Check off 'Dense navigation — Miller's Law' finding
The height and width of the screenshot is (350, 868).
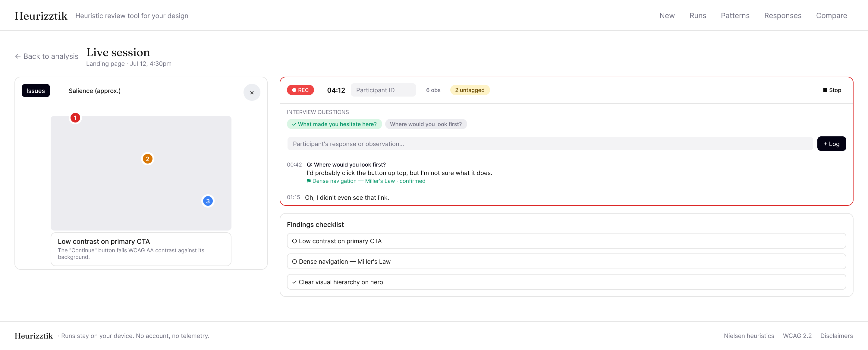[x=566, y=261]
